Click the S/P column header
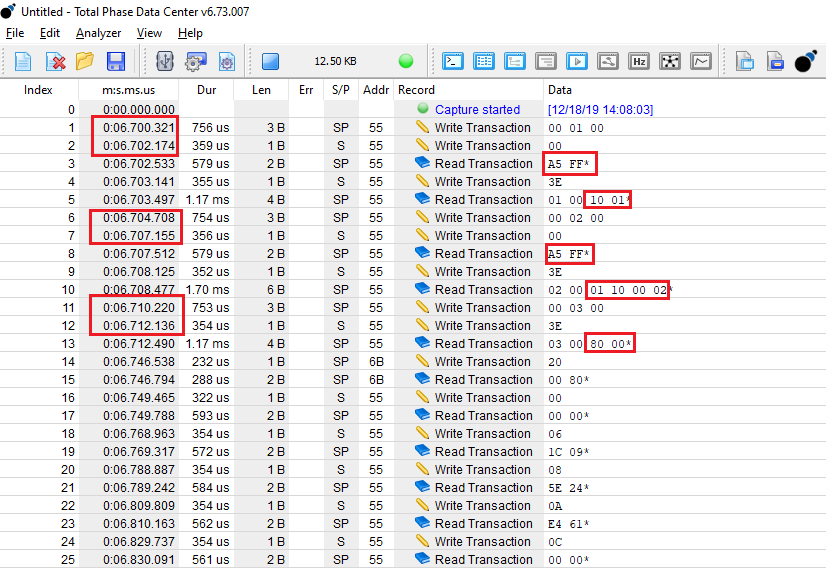 coord(341,90)
